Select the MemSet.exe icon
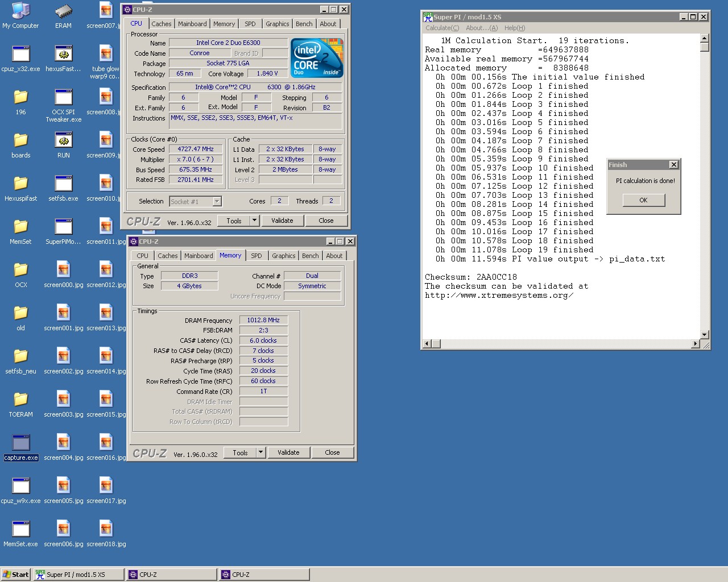 [x=20, y=534]
